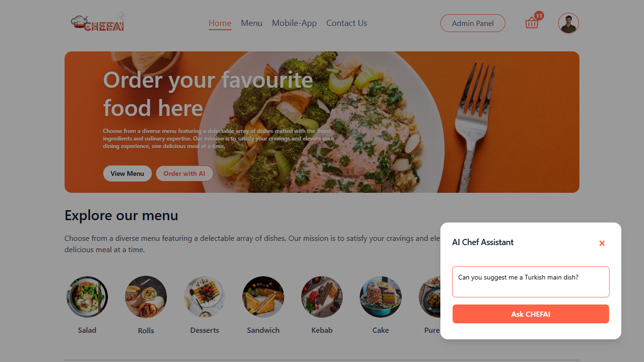Choose the Rolls category image
This screenshot has width=644, height=362.
point(146,296)
